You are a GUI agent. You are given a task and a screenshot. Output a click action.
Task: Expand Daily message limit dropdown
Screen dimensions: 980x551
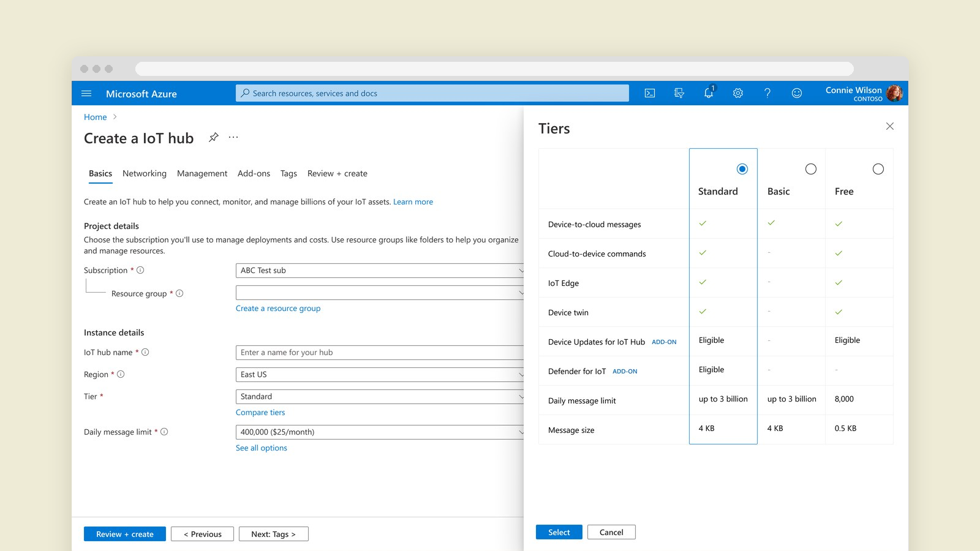pos(380,432)
